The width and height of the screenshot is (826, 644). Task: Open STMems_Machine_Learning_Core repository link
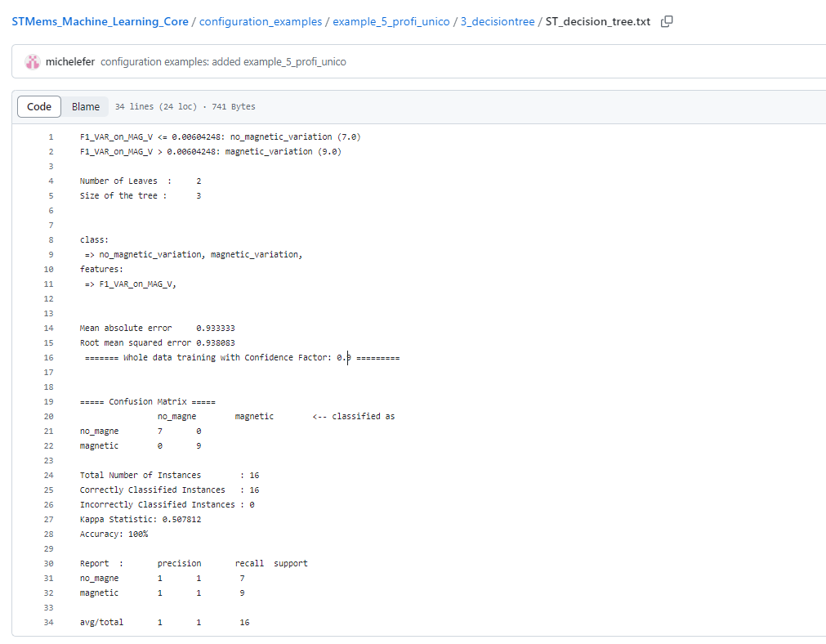[x=100, y=21]
